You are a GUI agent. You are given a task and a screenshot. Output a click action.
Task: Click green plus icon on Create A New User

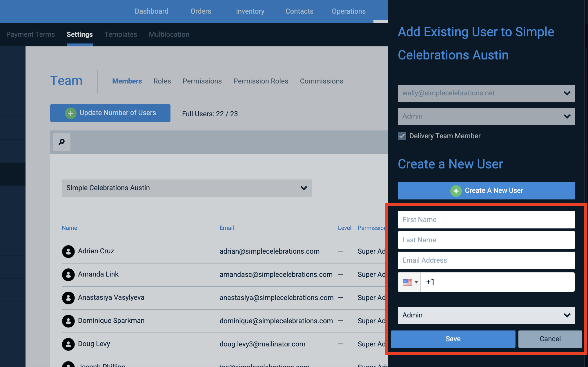(456, 191)
